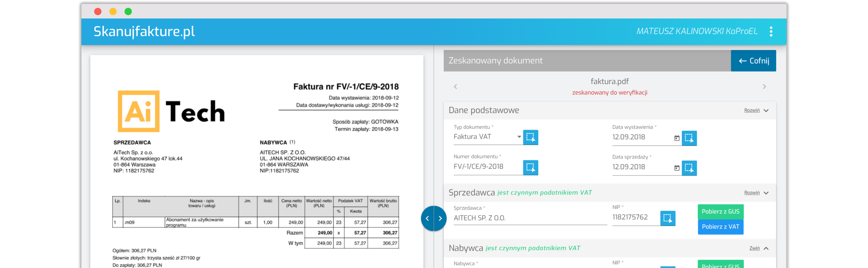The image size is (868, 268).
Task: Click the right chevron on the panel divider
Action: point(440,218)
